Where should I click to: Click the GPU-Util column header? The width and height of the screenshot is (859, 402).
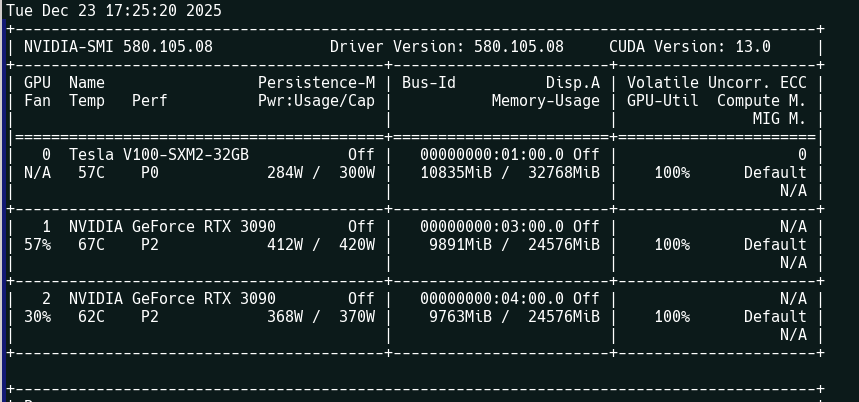[x=663, y=101]
